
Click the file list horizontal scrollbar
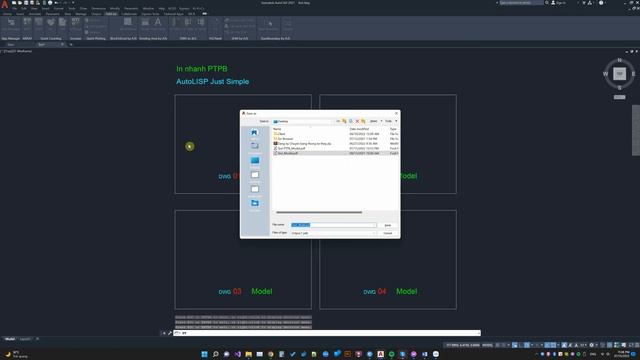[x=319, y=212]
